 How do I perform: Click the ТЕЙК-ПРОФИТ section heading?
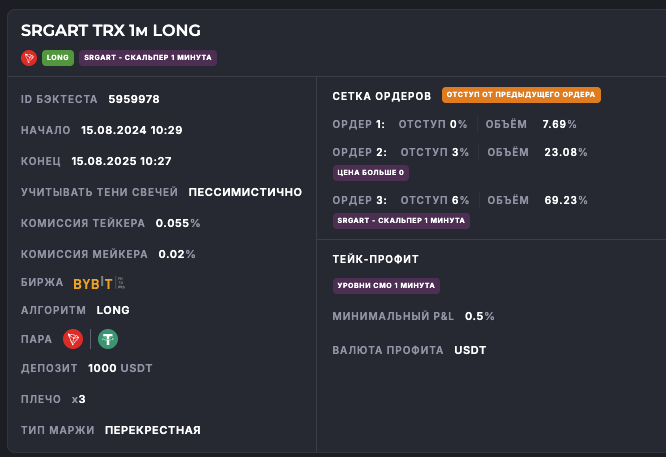coord(375,259)
